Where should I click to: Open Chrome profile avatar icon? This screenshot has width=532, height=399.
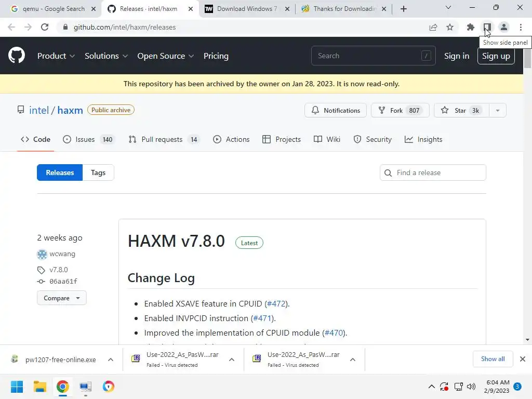click(x=504, y=27)
